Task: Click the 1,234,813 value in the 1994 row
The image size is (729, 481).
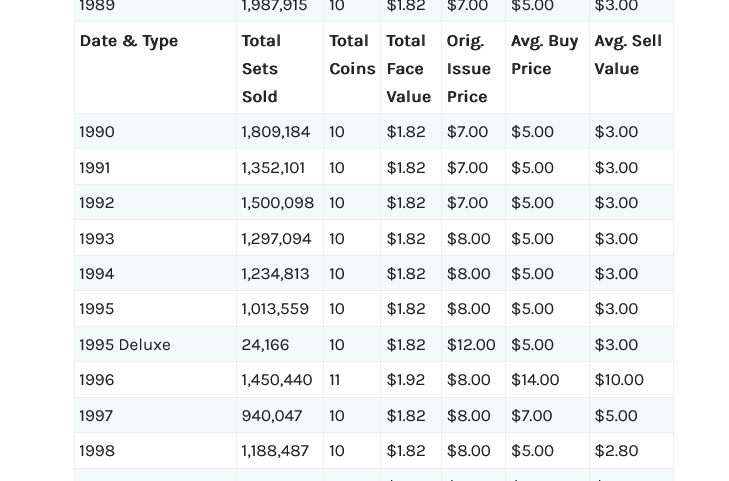Action: click(275, 274)
